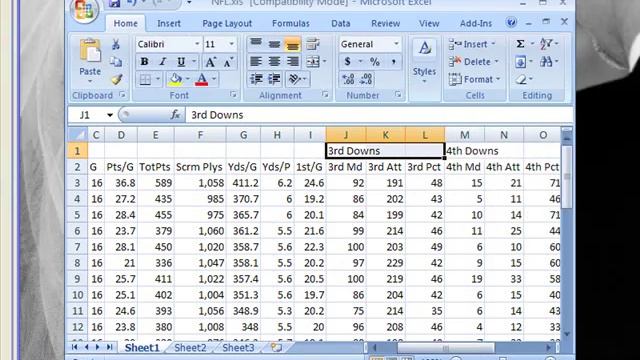640x360 pixels.
Task: Switch to the Review tab
Action: [385, 23]
